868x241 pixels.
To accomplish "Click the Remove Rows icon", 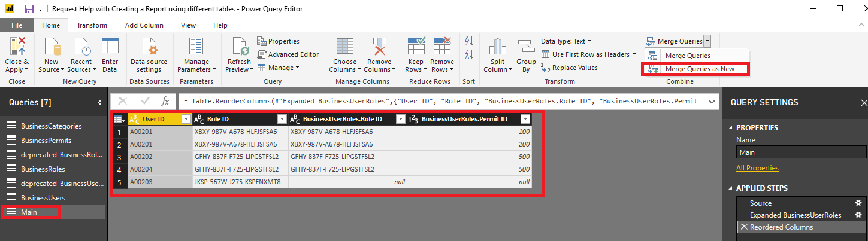I will pos(442,47).
